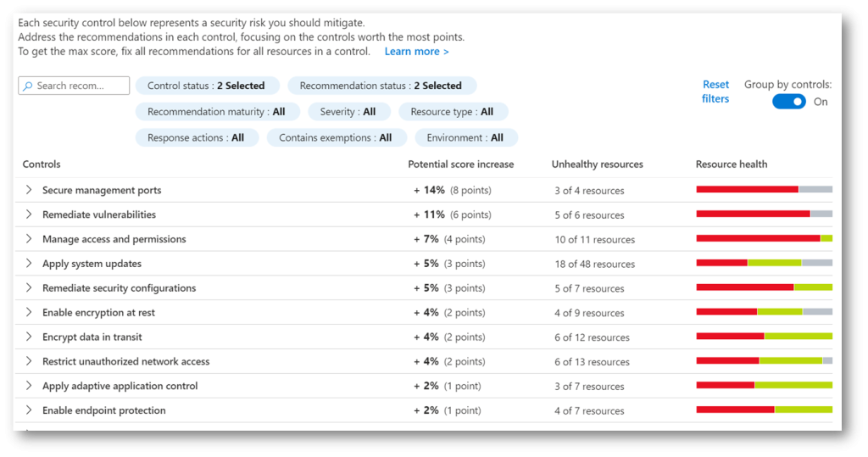The image size is (868, 457).
Task: Click the Secure management ports health bar
Action: point(764,189)
